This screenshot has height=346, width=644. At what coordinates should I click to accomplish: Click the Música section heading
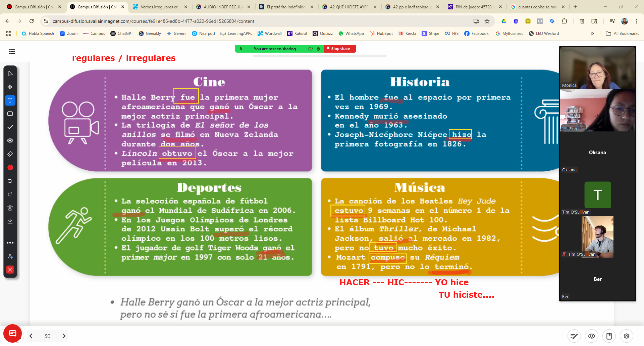tap(420, 187)
